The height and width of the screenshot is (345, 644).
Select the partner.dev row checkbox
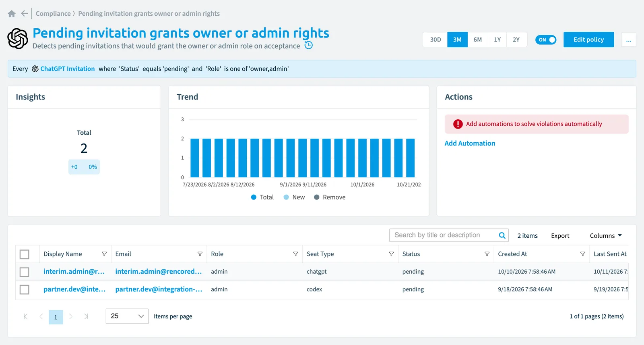[x=25, y=290]
